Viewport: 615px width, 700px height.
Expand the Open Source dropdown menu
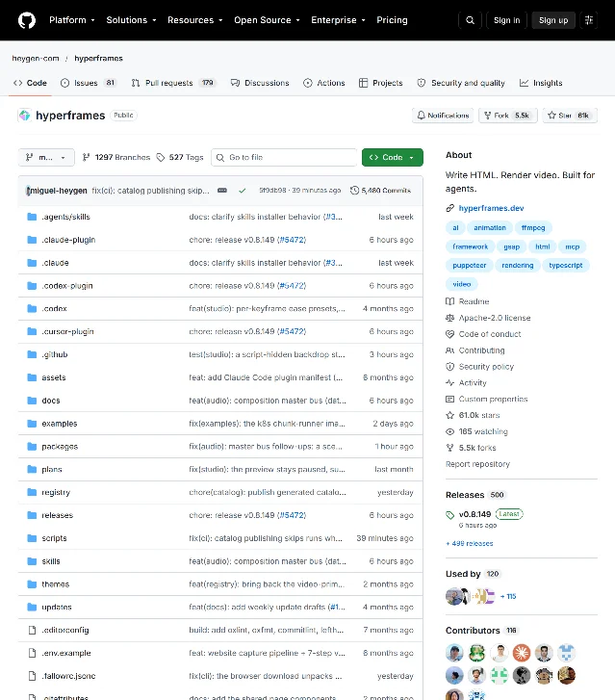point(267,20)
